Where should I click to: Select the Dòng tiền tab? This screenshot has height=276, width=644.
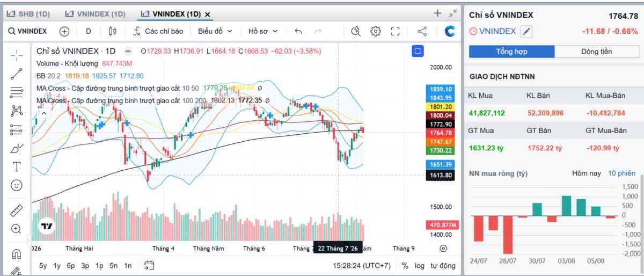pos(596,52)
